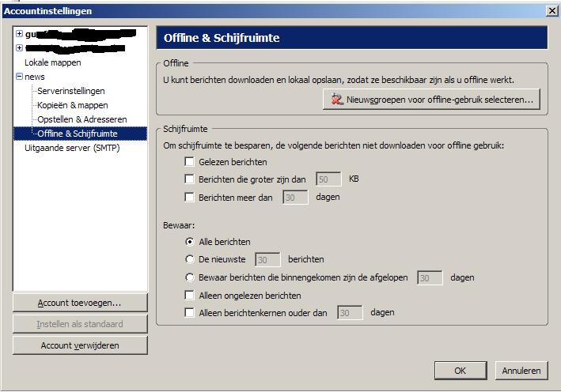Tick Berichten die groter zijn dan checkbox
The image size is (561, 392).
coord(189,179)
